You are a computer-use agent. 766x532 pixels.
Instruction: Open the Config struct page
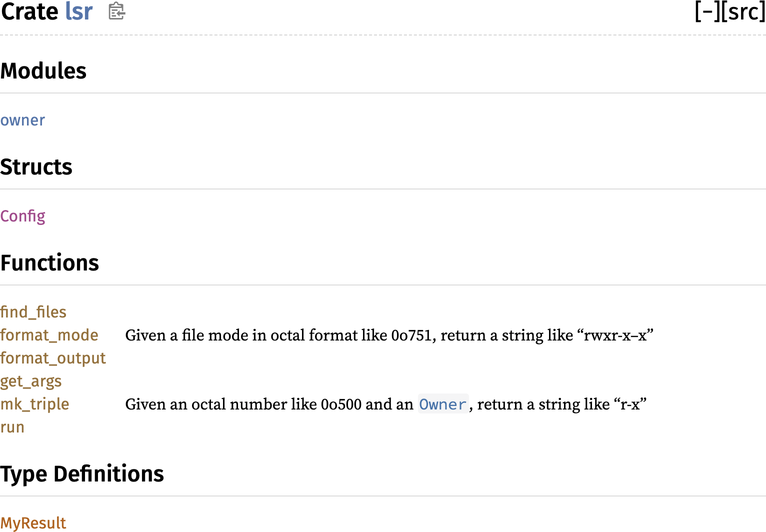(22, 216)
